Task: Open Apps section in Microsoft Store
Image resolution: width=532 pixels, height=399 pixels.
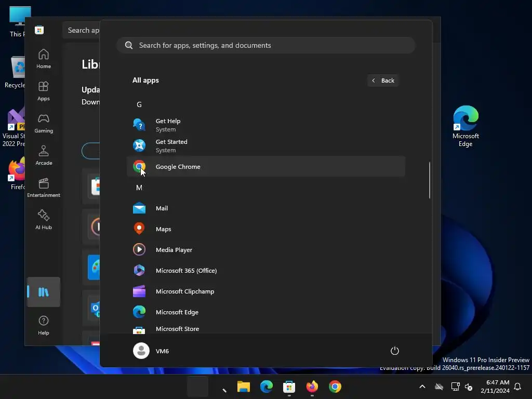Action: coord(44,91)
